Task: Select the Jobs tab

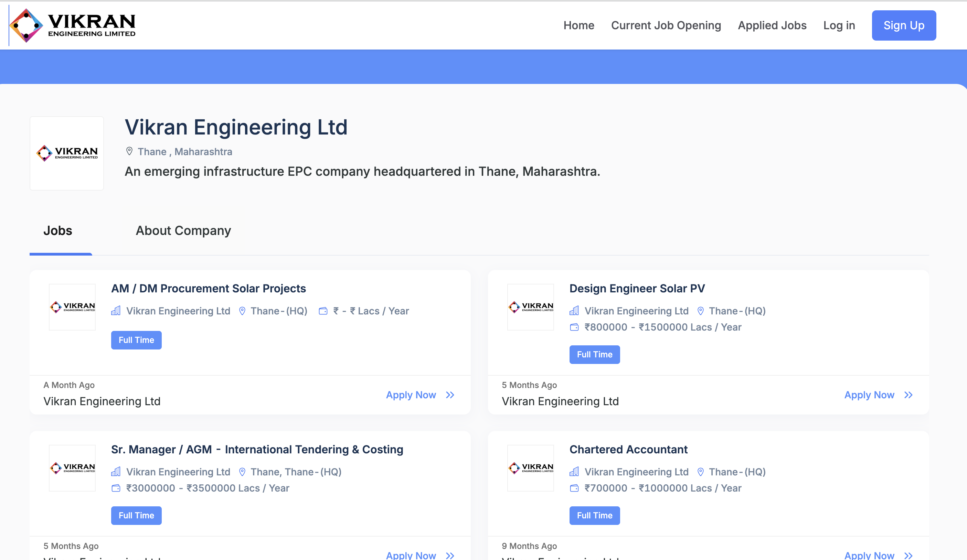Action: click(x=58, y=230)
